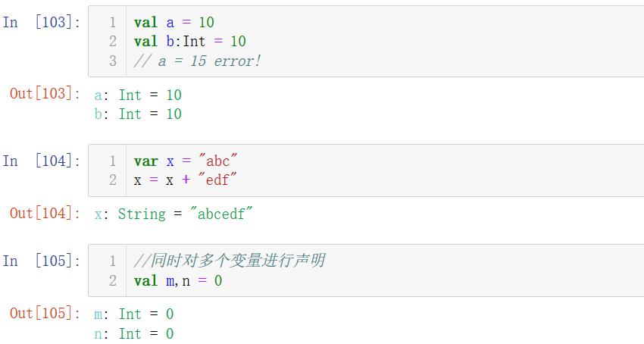Click the Out[105] output prompt
Image resolution: width=644 pixels, height=344 pixels.
click(x=45, y=313)
